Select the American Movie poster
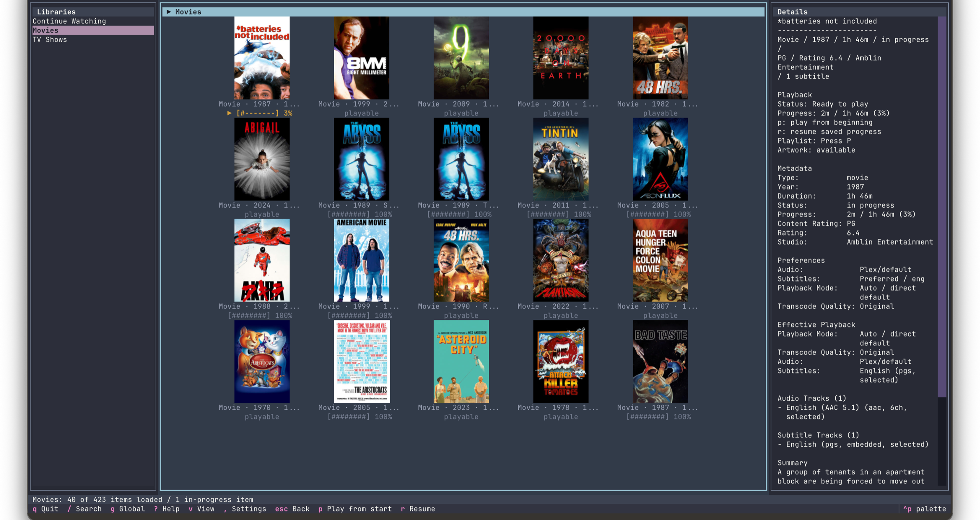Viewport: 980px width, 520px height. click(x=361, y=260)
